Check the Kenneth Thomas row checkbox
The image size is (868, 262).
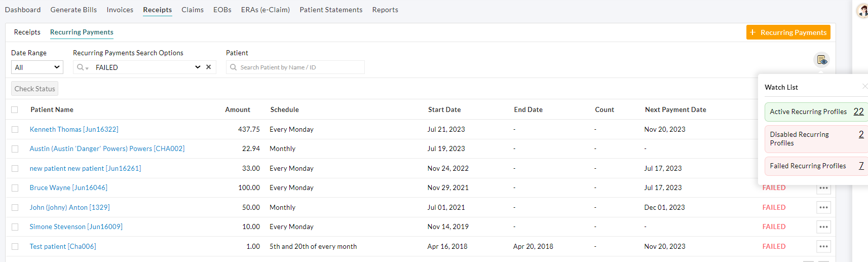(15, 129)
